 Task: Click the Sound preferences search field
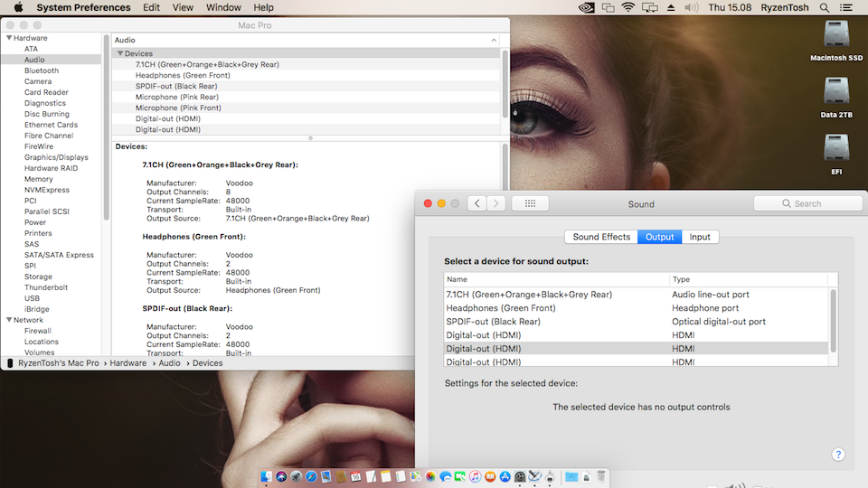pos(803,203)
